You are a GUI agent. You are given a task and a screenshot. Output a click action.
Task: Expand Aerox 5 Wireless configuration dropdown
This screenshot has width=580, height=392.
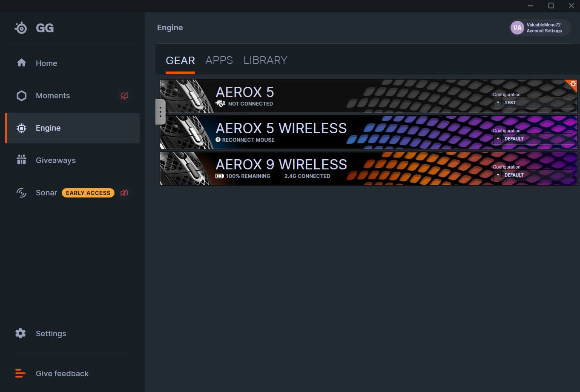tap(532, 139)
